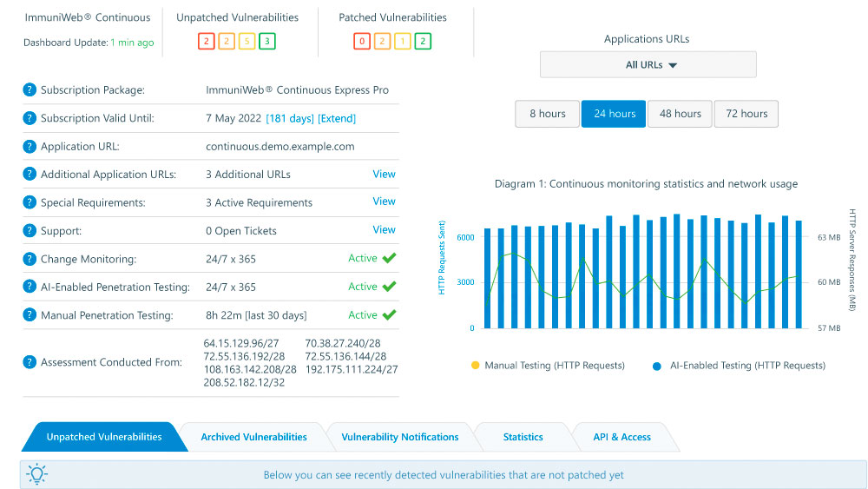The width and height of the screenshot is (868, 489).
Task: View open Support tickets
Action: point(384,230)
